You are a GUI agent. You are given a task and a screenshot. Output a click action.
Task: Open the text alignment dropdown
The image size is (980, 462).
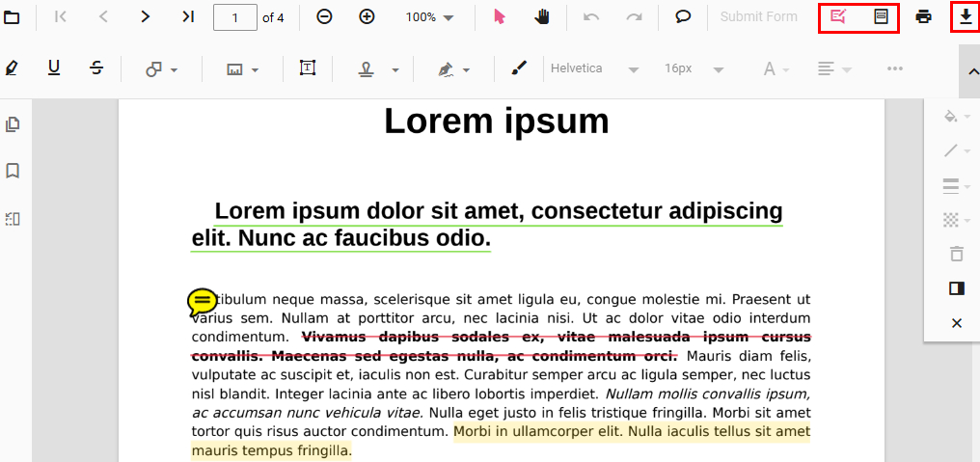tap(835, 68)
